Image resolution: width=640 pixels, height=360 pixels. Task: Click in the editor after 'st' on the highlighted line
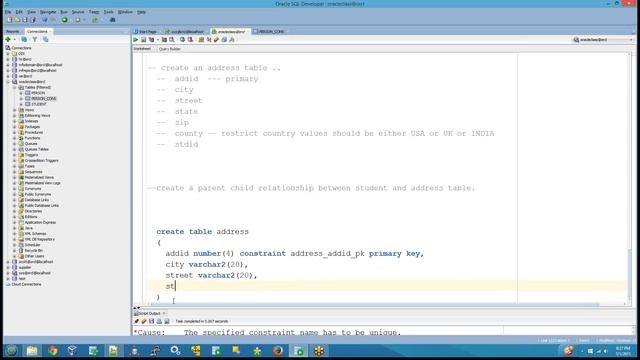176,286
